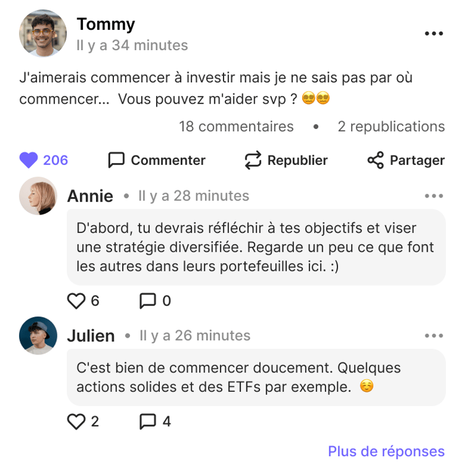Open Tommy's post options menu

point(433,33)
